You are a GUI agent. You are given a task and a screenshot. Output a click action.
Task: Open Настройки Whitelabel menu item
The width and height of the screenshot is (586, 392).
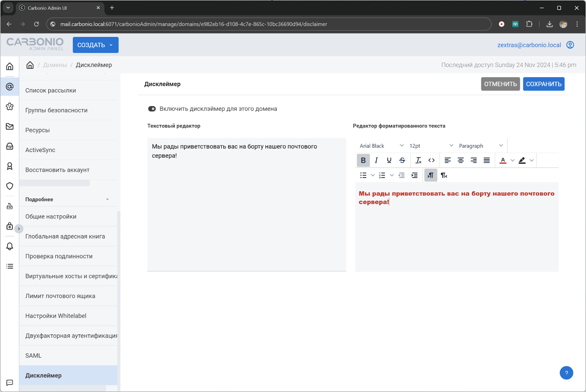pos(68,316)
